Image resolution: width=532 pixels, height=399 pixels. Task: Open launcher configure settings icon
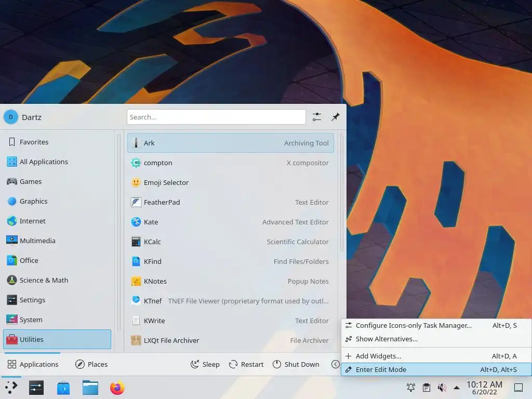point(317,117)
